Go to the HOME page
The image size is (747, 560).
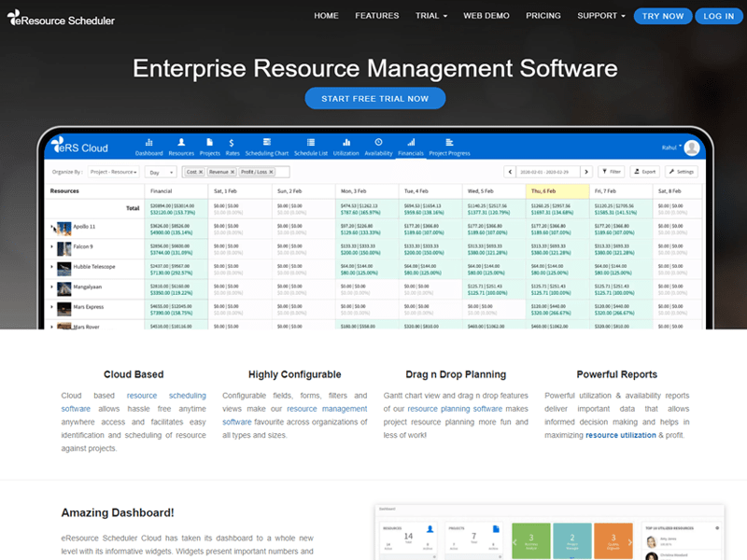click(x=326, y=16)
